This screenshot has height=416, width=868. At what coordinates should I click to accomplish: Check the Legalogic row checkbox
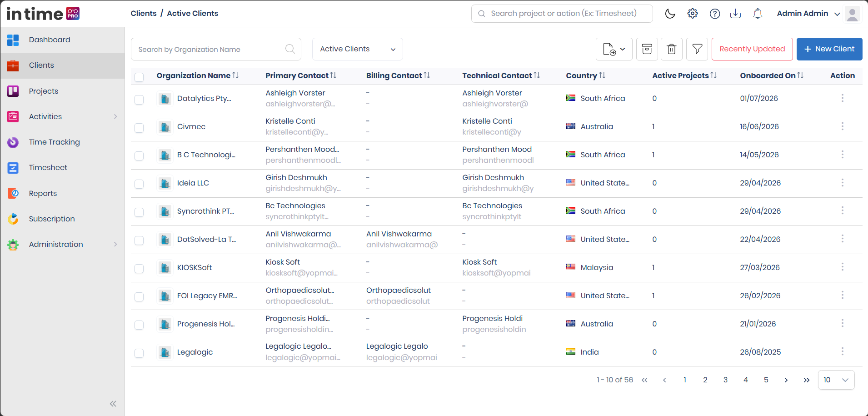[x=139, y=353]
